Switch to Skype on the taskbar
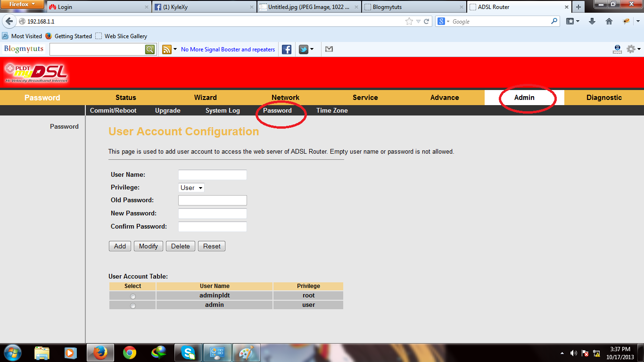Viewport: 644px width, 362px height. click(x=188, y=353)
